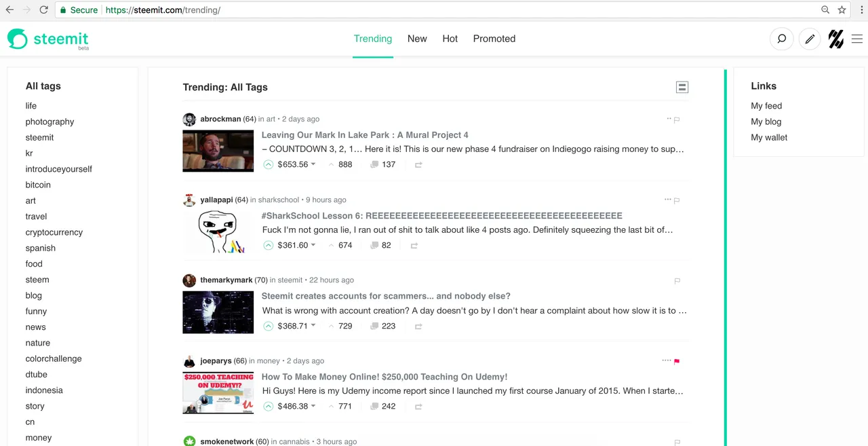Open comments icon with 223 replies

374,326
